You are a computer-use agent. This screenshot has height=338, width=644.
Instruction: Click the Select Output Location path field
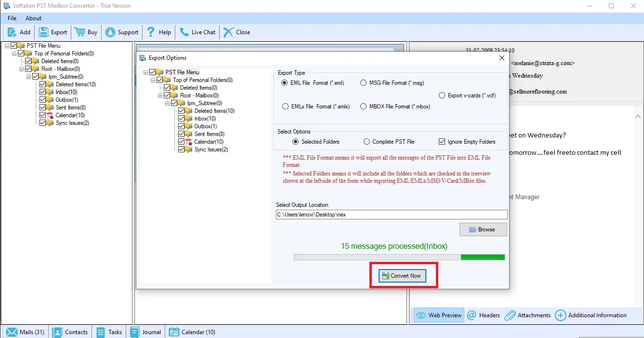click(x=392, y=215)
